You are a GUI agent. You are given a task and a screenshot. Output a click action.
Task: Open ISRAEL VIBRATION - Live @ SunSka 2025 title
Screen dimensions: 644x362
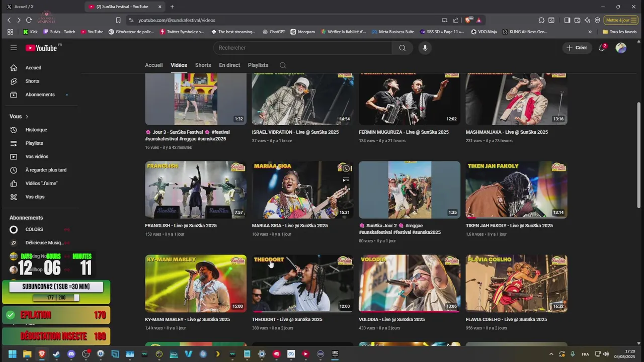click(x=295, y=132)
